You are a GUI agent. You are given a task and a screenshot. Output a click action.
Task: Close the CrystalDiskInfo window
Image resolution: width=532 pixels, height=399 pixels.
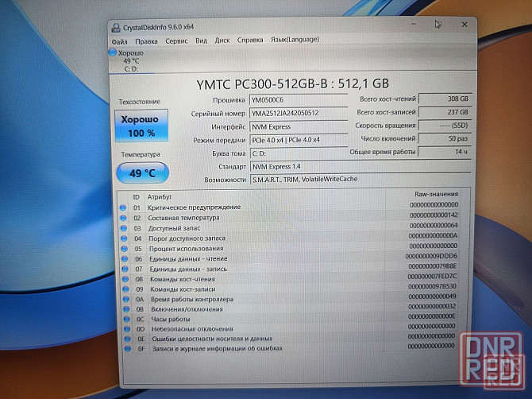coord(465,25)
